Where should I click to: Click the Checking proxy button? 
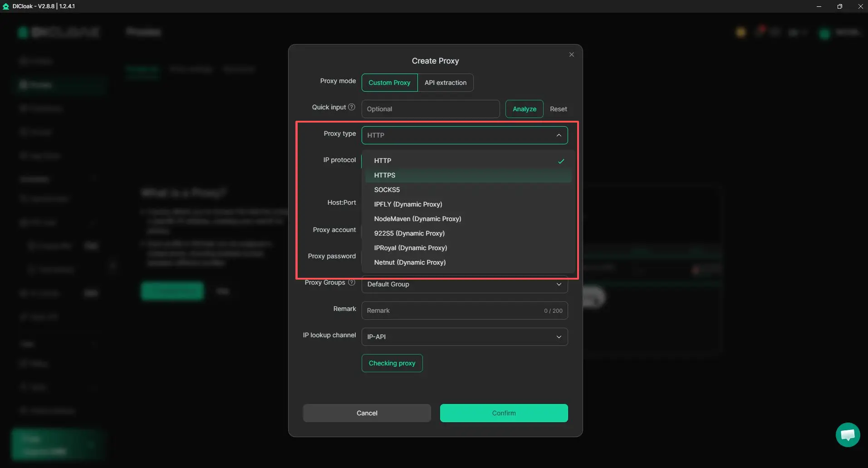tap(392, 363)
